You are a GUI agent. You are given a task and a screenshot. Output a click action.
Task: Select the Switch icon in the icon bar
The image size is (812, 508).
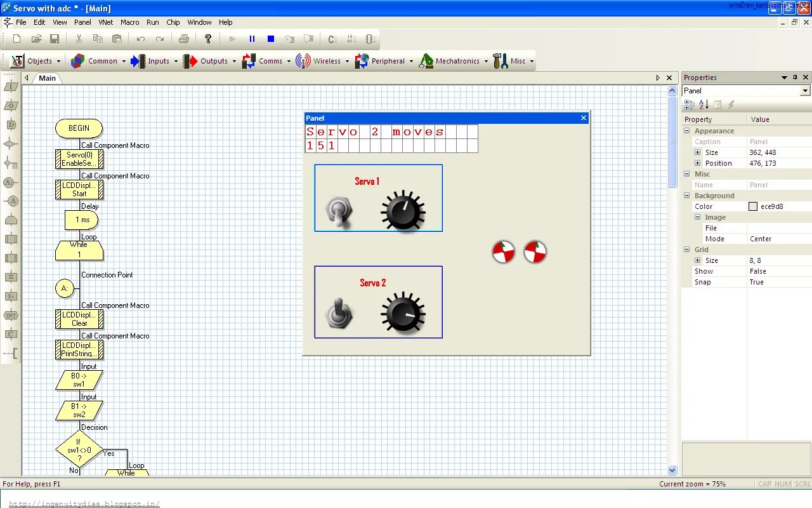[11, 163]
